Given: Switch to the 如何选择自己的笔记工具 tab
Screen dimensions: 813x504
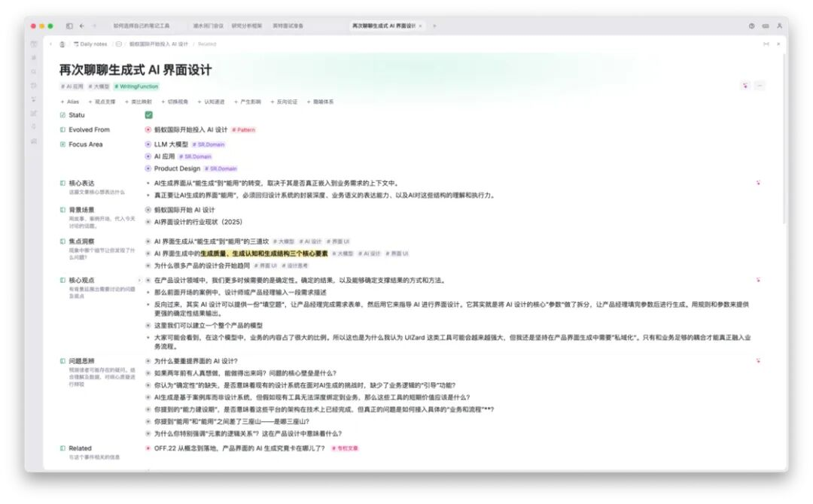Looking at the screenshot, I should [142, 26].
